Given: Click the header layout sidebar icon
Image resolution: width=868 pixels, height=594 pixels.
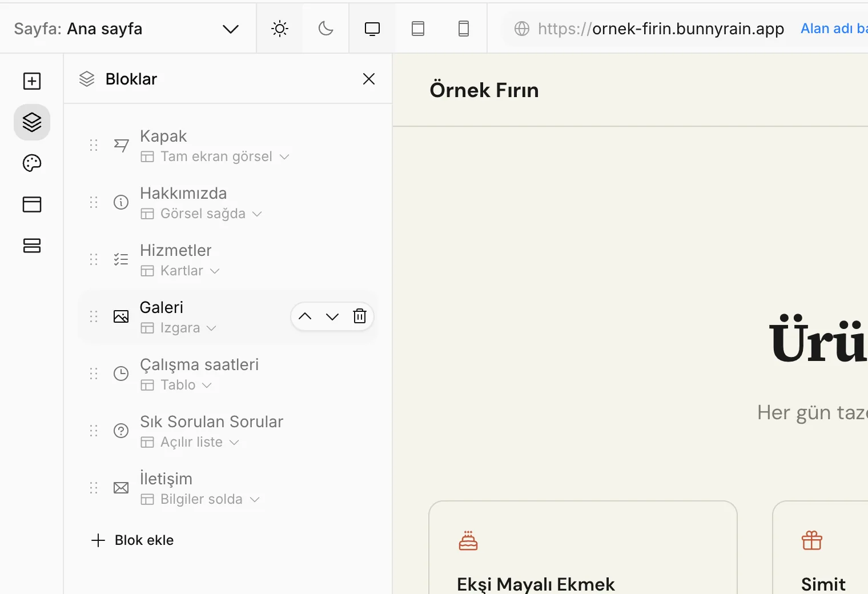Looking at the screenshot, I should 32,204.
